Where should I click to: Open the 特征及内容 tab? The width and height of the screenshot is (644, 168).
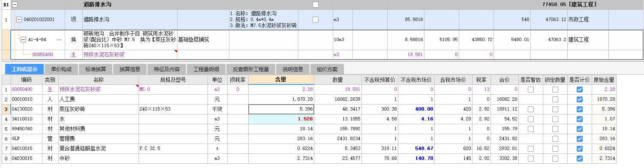click(167, 69)
